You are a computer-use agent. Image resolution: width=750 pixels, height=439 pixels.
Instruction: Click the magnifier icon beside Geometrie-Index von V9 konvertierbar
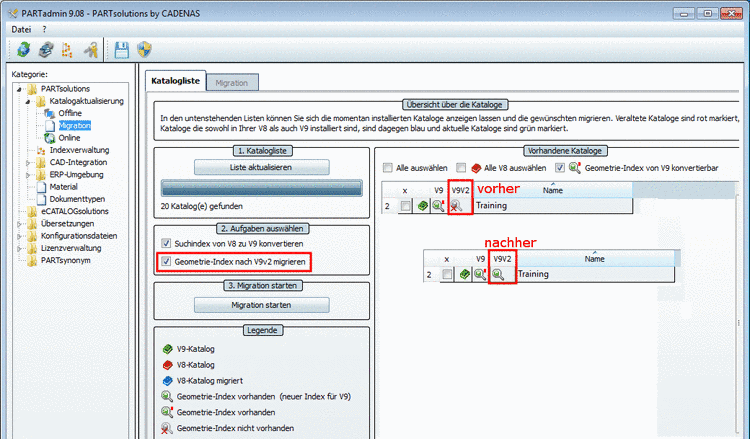(574, 167)
